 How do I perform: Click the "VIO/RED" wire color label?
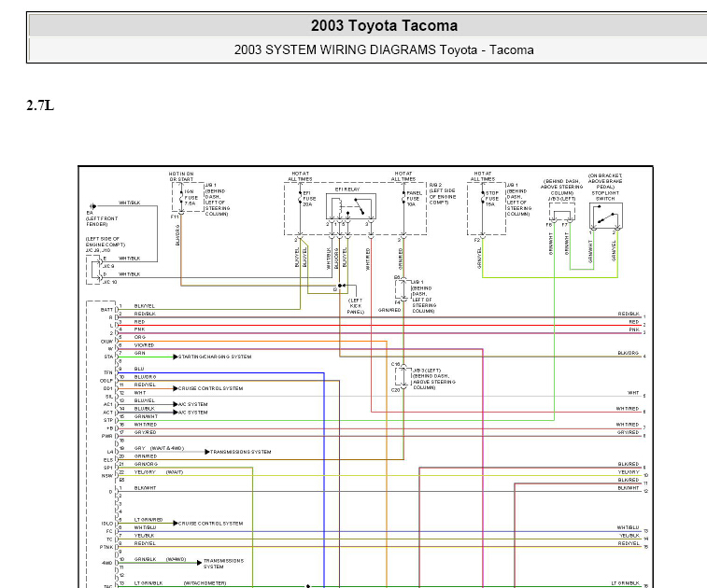(x=144, y=345)
